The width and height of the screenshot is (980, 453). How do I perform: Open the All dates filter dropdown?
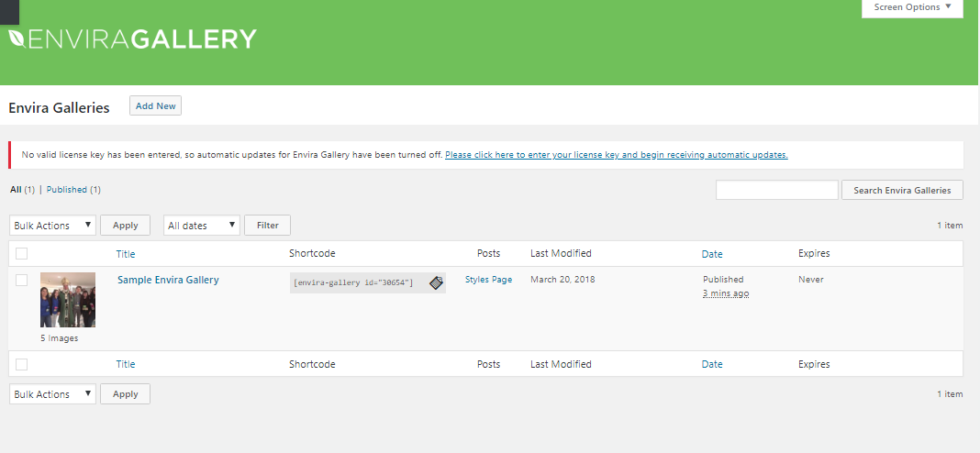point(201,226)
